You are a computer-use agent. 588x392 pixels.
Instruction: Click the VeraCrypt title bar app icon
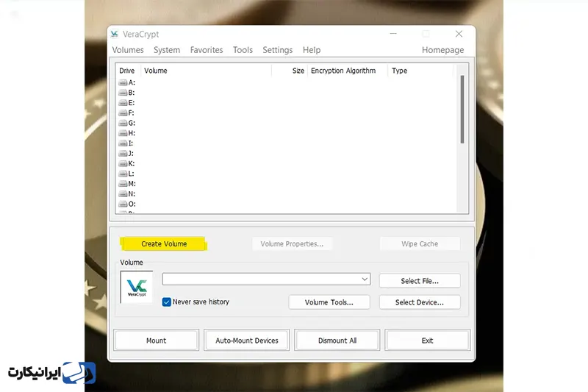(115, 34)
